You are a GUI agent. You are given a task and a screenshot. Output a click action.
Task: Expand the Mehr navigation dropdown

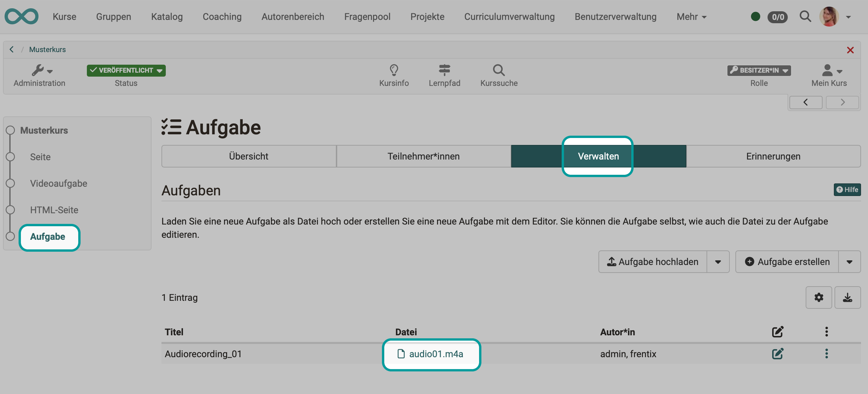click(691, 17)
